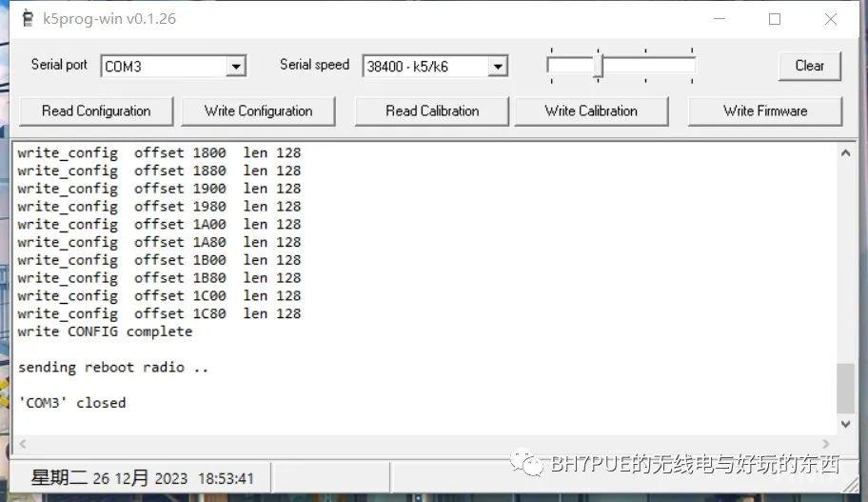This screenshot has height=502, width=868.
Task: Click the log scroll down arrow
Action: click(x=845, y=424)
